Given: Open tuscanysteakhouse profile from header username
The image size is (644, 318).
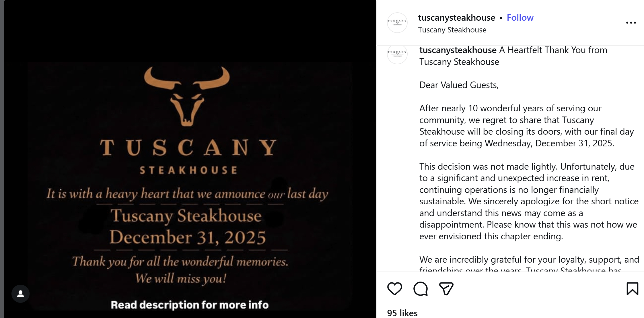Looking at the screenshot, I should tap(456, 18).
